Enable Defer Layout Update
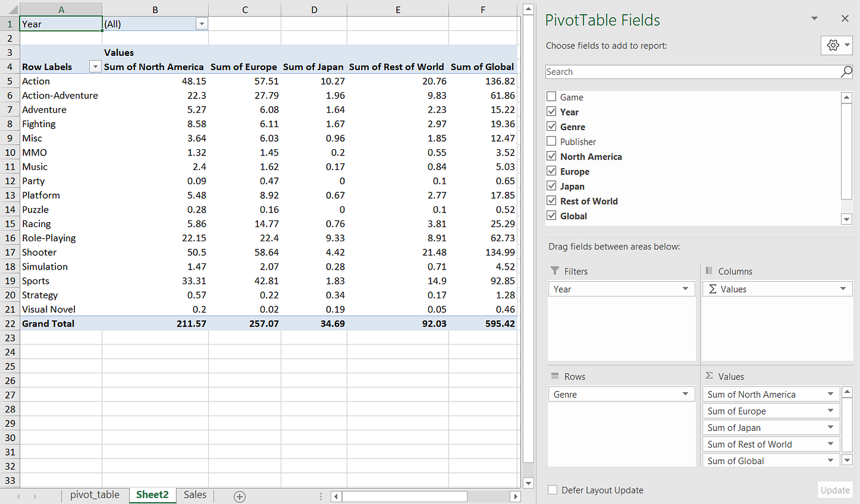The height and width of the screenshot is (504, 860). (552, 490)
